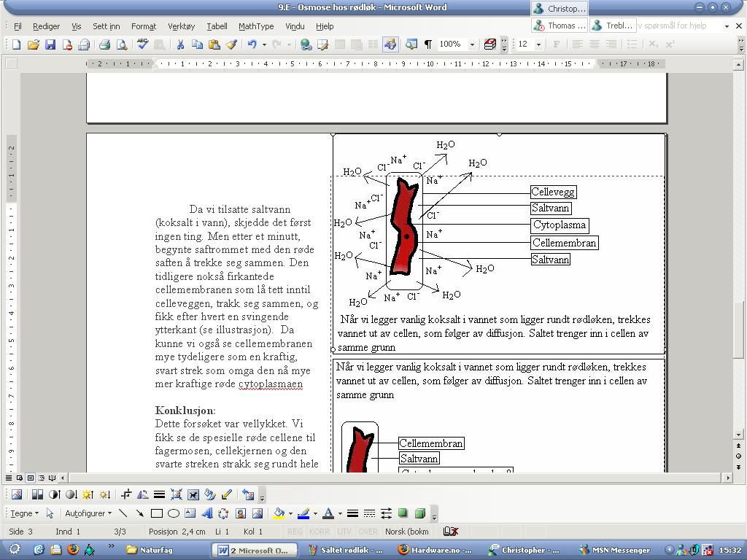
Task: Increase picture contrast
Action: [54, 494]
